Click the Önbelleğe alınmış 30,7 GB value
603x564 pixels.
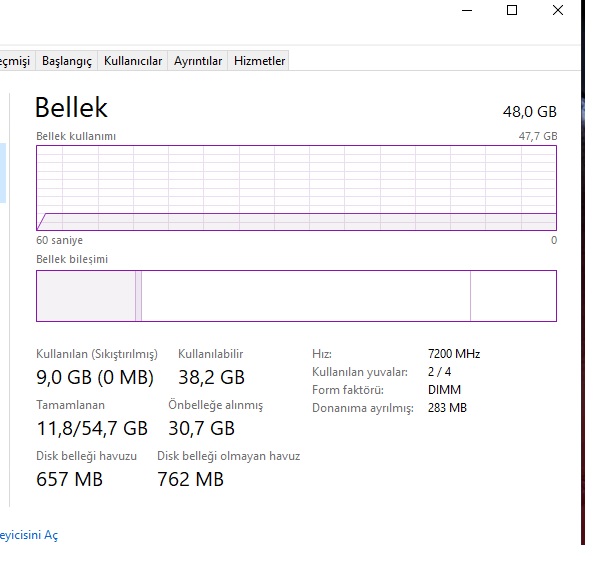[202, 428]
